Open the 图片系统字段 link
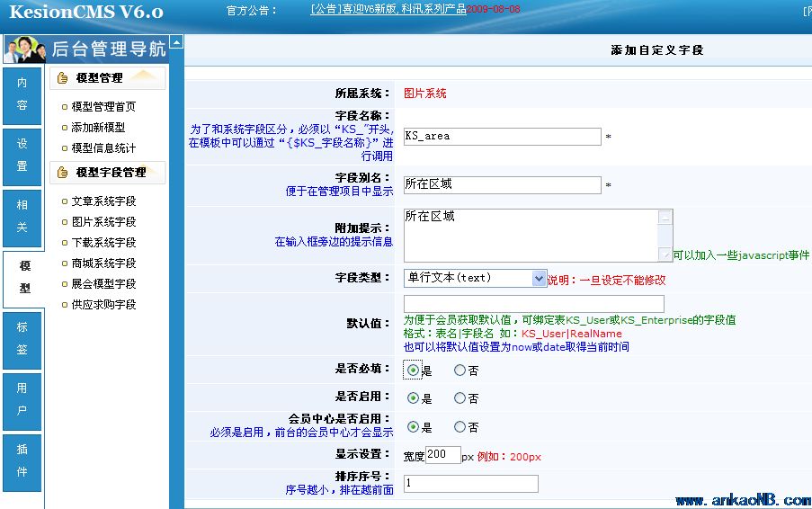 pyautogui.click(x=103, y=222)
